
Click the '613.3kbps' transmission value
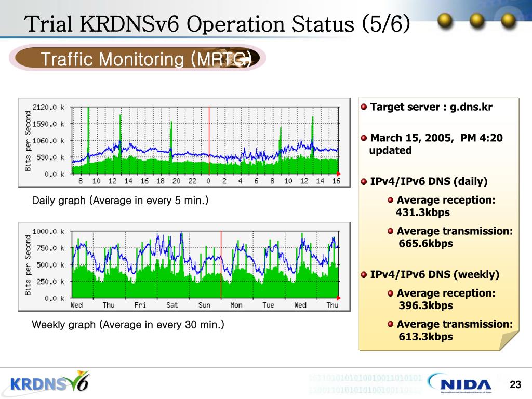pyautogui.click(x=426, y=337)
